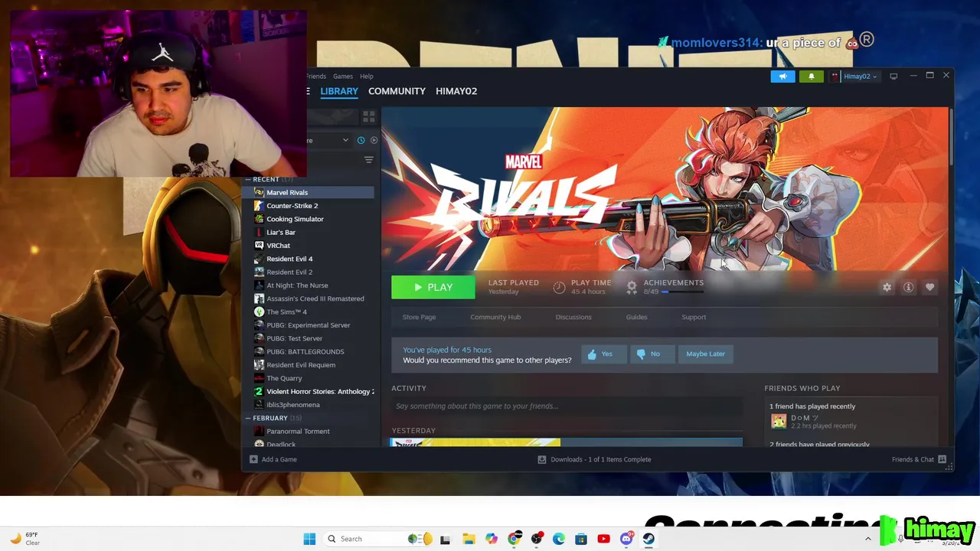Click Add a Game plus button
Image resolution: width=980 pixels, height=551 pixels.
coord(253,459)
